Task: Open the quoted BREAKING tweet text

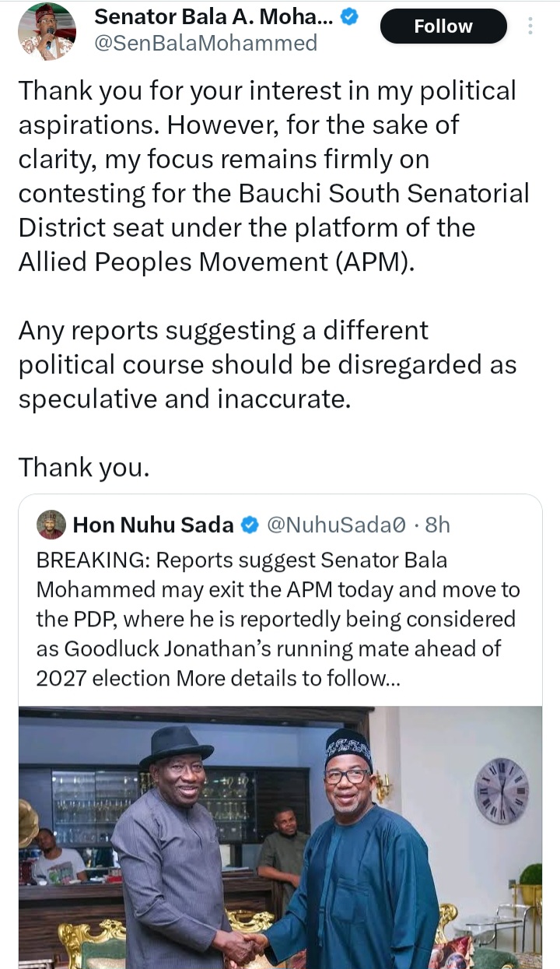Action: pos(278,619)
